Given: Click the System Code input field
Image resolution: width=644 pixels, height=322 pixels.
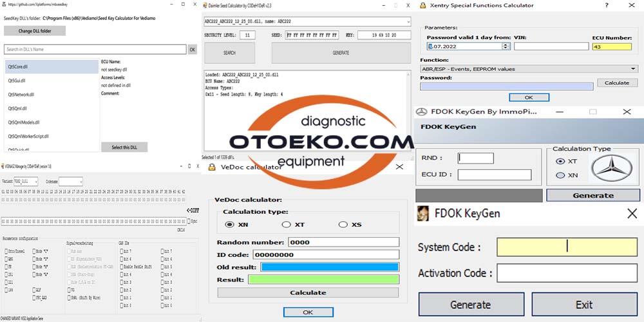Looking at the screenshot, I should pyautogui.click(x=567, y=247).
